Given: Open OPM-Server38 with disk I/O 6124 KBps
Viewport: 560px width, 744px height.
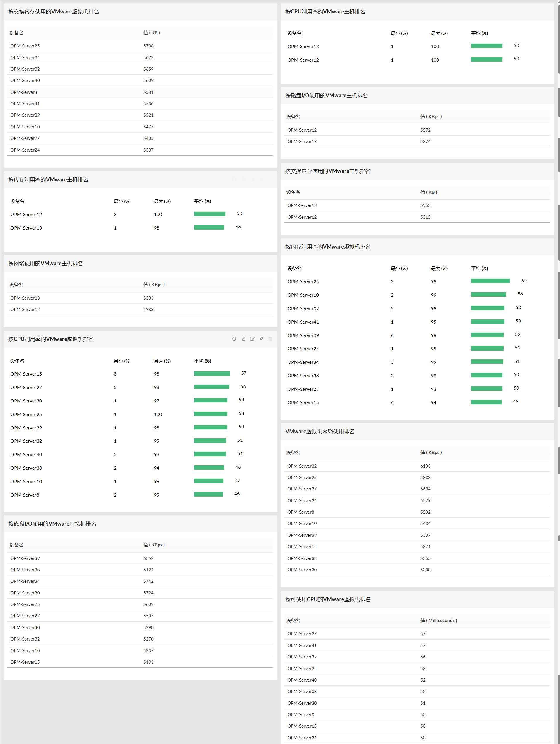Looking at the screenshot, I should (25, 570).
